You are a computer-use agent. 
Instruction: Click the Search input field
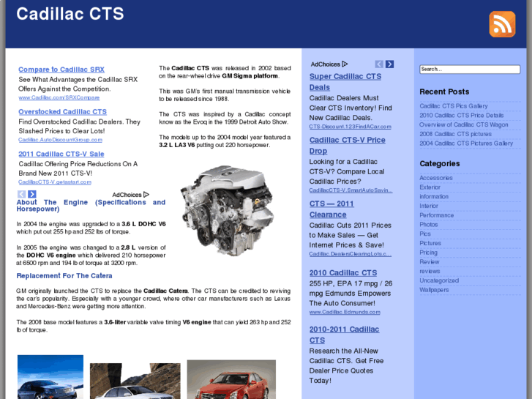[x=470, y=70]
